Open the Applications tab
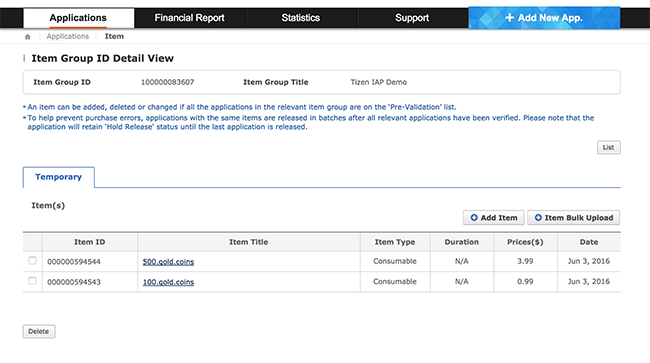The height and width of the screenshot is (363, 650). click(78, 18)
